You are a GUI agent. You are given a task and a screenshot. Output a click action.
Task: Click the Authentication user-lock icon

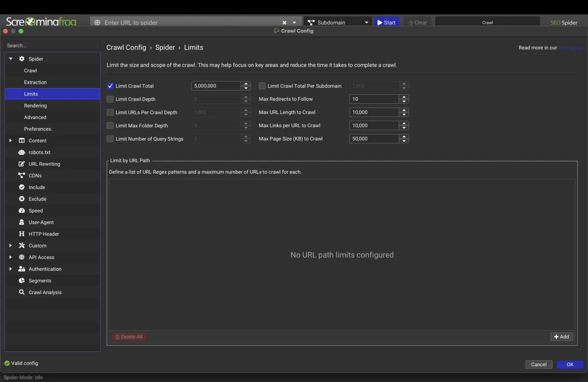(21, 269)
